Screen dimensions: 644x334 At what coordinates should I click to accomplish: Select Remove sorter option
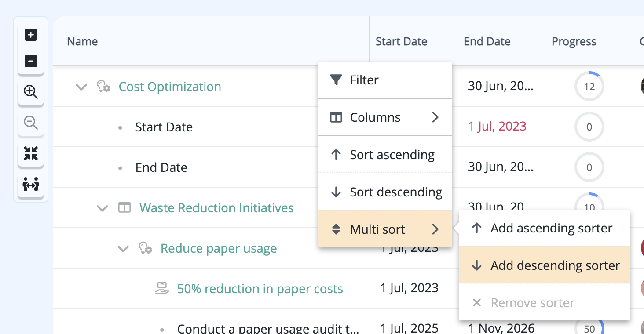pyautogui.click(x=545, y=302)
